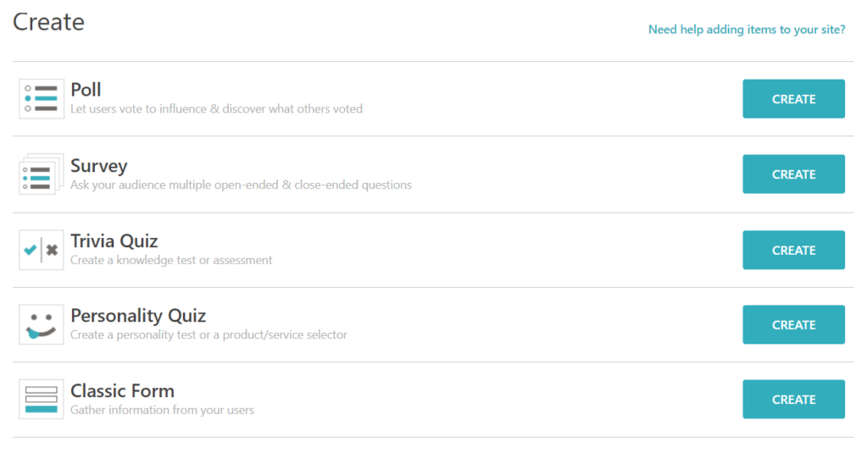
Task: Select the Poll title text
Action: pos(86,90)
